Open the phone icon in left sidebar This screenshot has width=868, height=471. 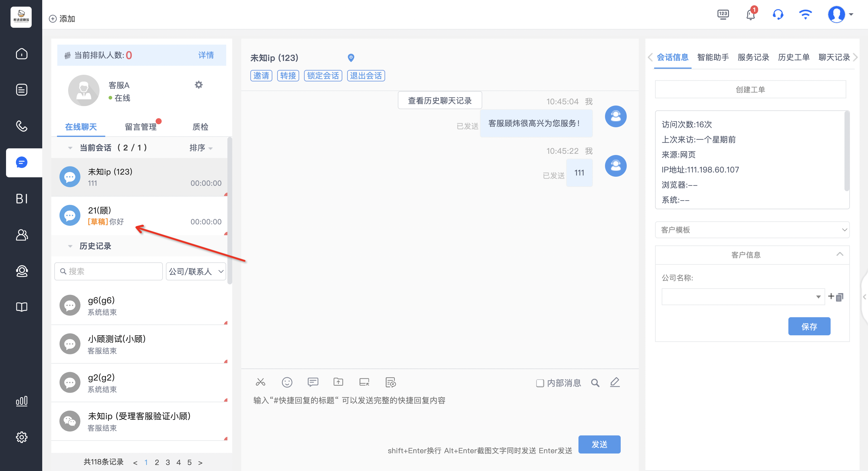tap(22, 126)
